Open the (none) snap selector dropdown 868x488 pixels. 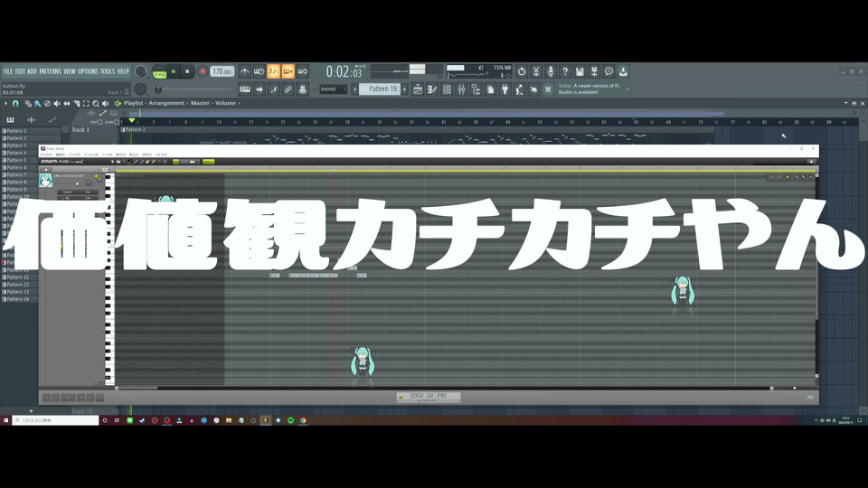(334, 89)
